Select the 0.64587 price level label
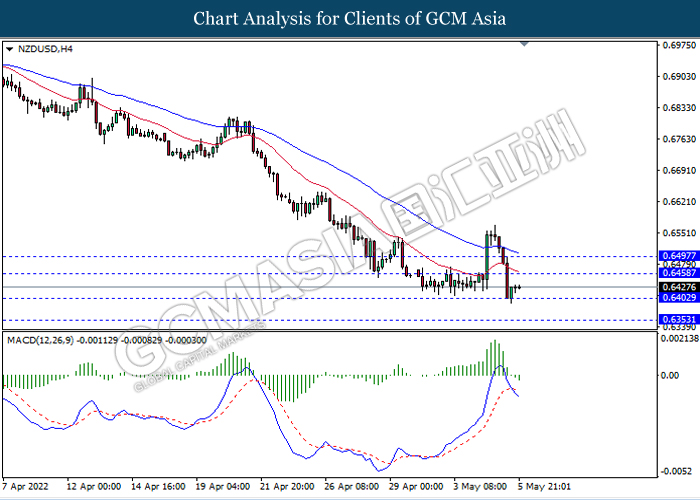Screen dimensions: 700x500 click(x=679, y=273)
